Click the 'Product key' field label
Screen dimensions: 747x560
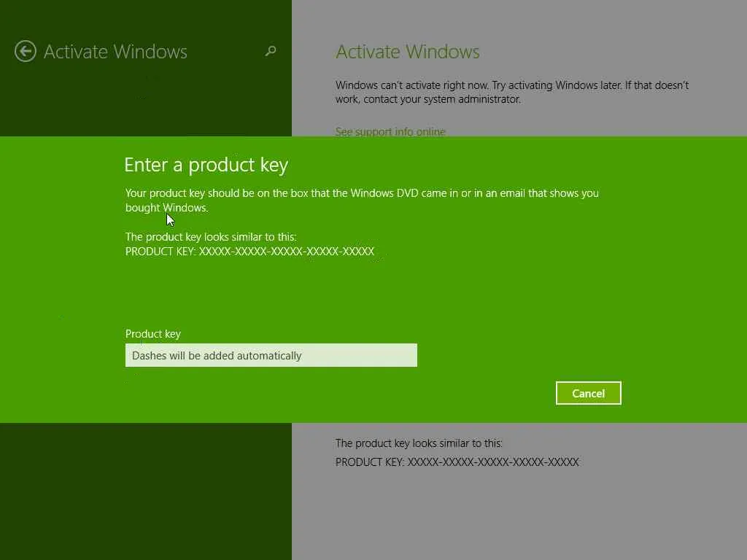coord(153,334)
